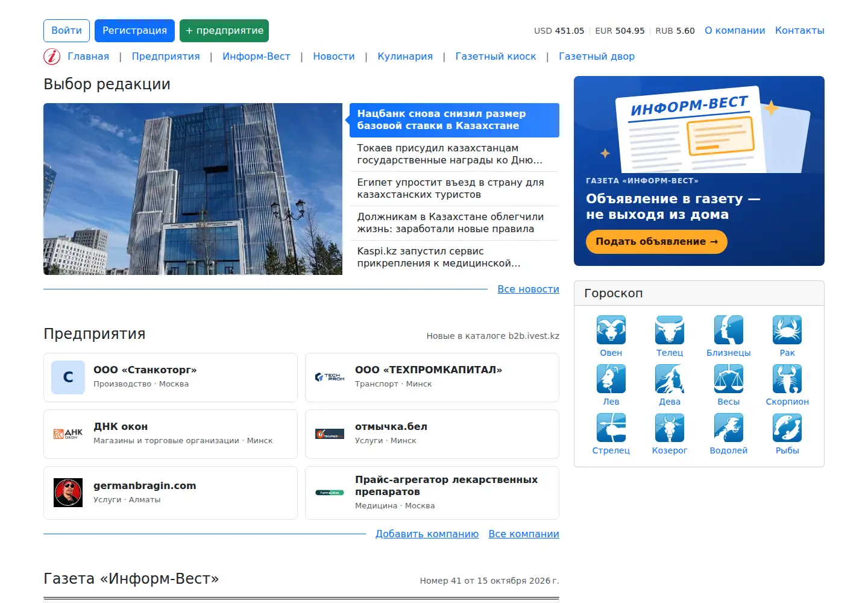Open Египет tourist entry news headline
Screen dimensions: 868x603
pos(454,189)
